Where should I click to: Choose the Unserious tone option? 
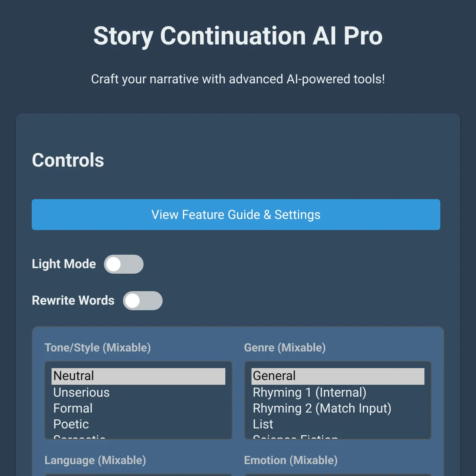pos(82,392)
